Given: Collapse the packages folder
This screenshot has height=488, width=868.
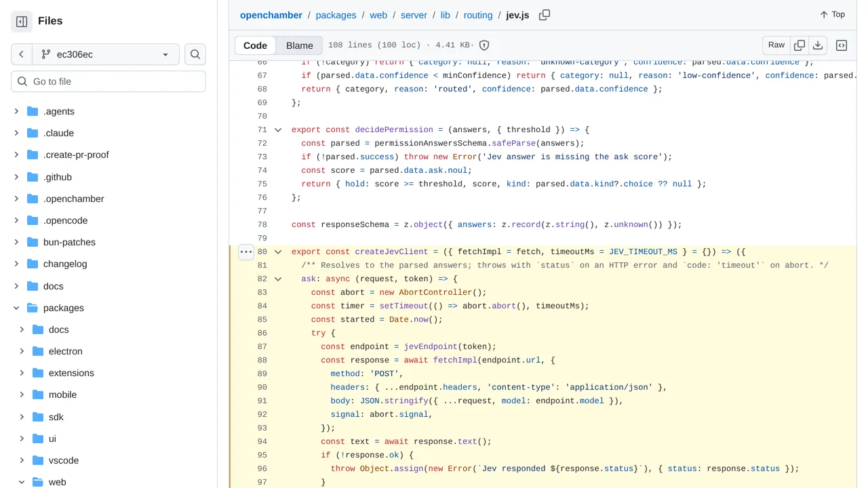Looking at the screenshot, I should pos(16,308).
